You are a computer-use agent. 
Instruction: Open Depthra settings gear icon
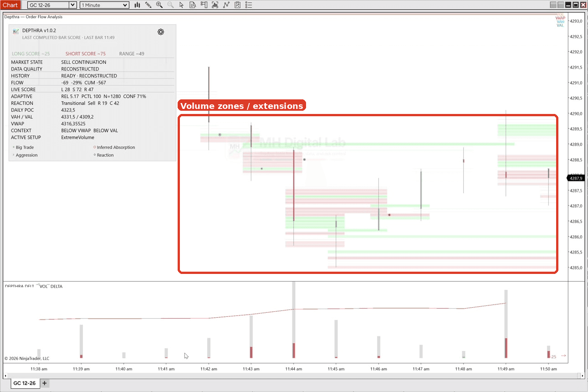pyautogui.click(x=161, y=32)
